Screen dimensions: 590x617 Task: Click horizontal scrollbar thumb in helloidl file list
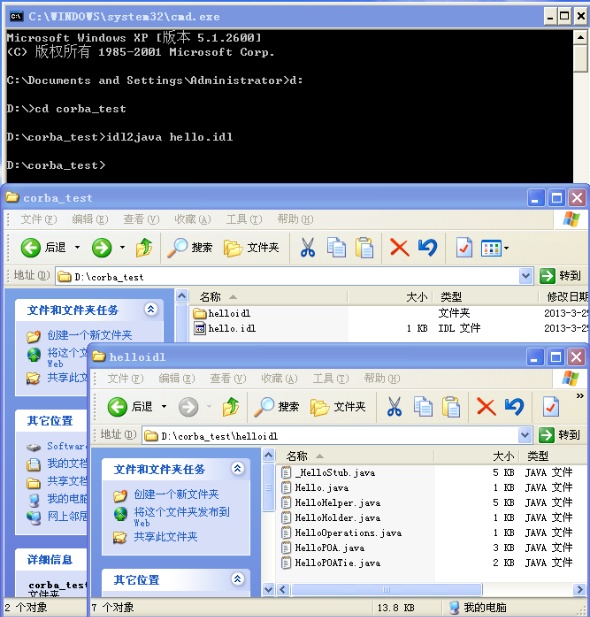386,589
